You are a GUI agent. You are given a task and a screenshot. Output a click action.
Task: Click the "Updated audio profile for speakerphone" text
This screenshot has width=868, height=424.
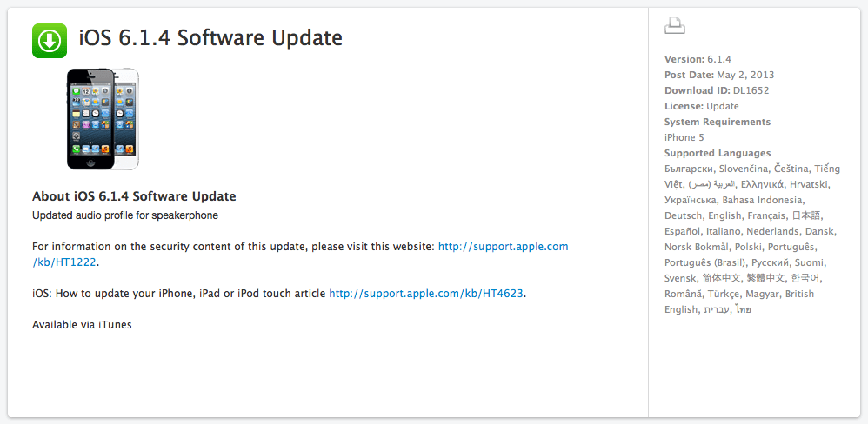pyautogui.click(x=125, y=215)
